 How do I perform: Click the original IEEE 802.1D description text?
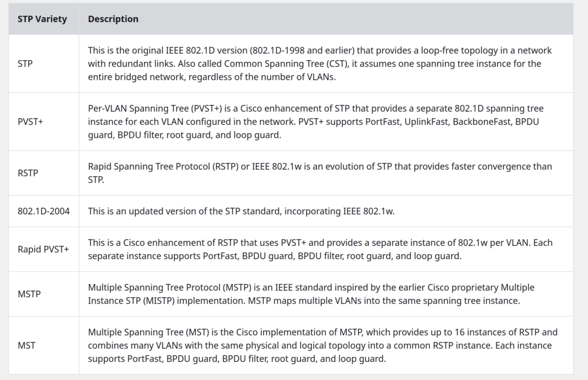tap(320, 64)
